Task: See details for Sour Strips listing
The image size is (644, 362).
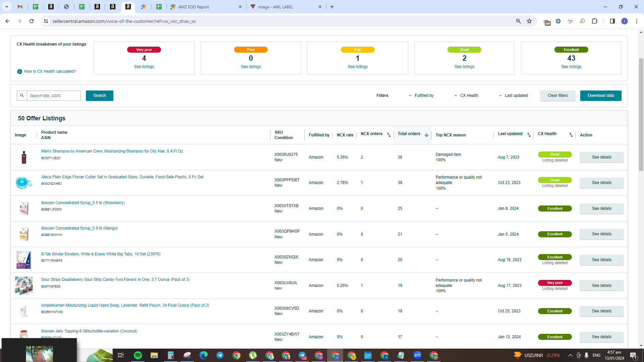Action: 602,286
